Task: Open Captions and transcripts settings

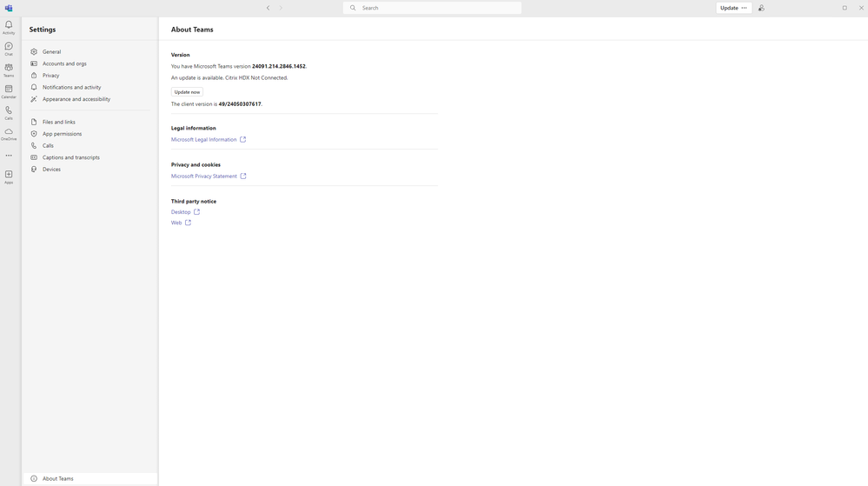Action: [x=89, y=157]
